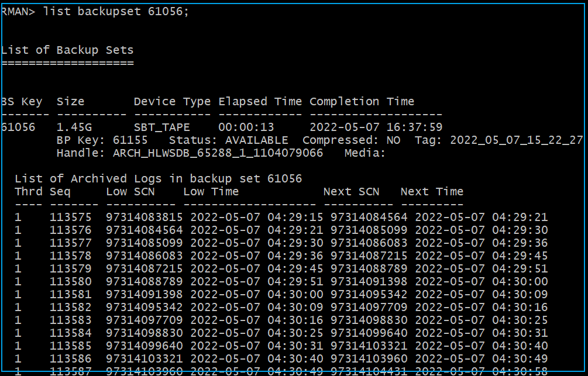The height and width of the screenshot is (376, 588).
Task: Click the 'List of Backup Sets' heading
Action: pyautogui.click(x=67, y=50)
